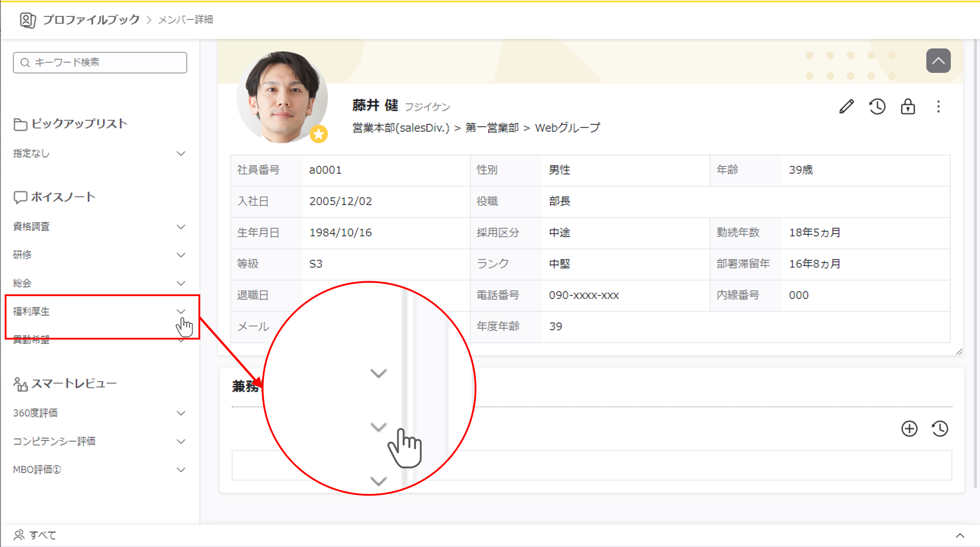Viewport: 980px width, 547px height.
Task: Expand the 資格調査 item chevron
Action: 181,227
